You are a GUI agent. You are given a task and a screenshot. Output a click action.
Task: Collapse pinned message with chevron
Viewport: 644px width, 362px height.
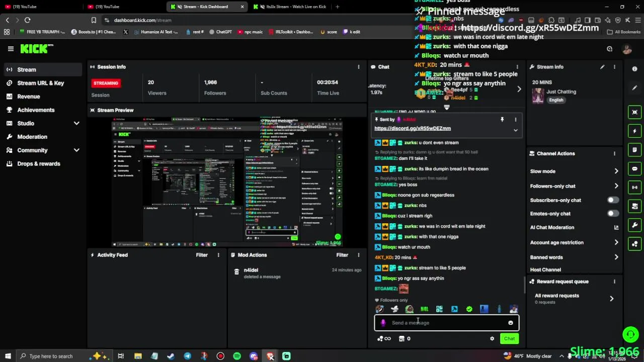[515, 130]
